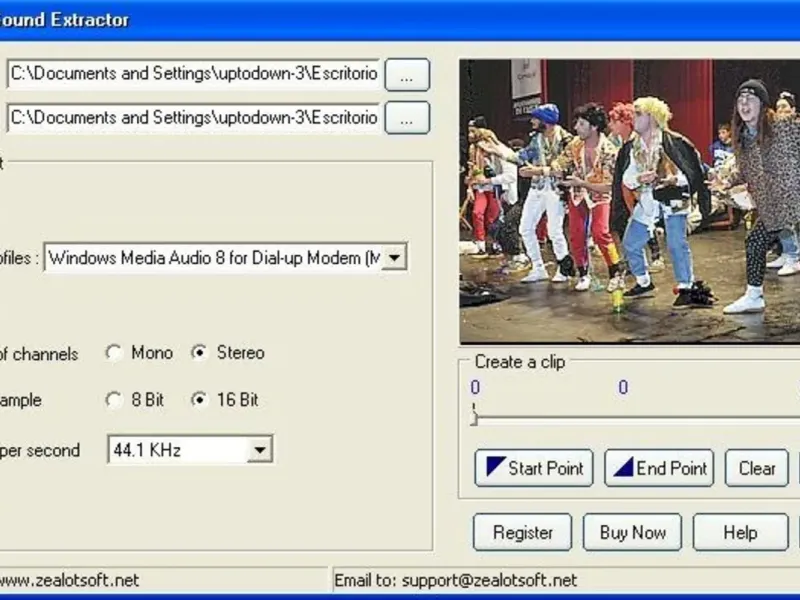Open the 44.1 KHz sample rate dropdown
The width and height of the screenshot is (800, 600).
click(x=260, y=450)
